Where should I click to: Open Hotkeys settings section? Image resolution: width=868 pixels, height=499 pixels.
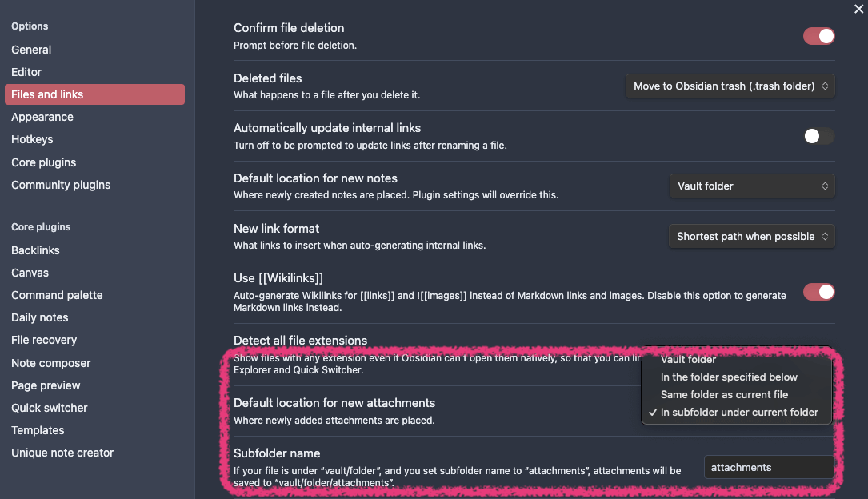[32, 139]
